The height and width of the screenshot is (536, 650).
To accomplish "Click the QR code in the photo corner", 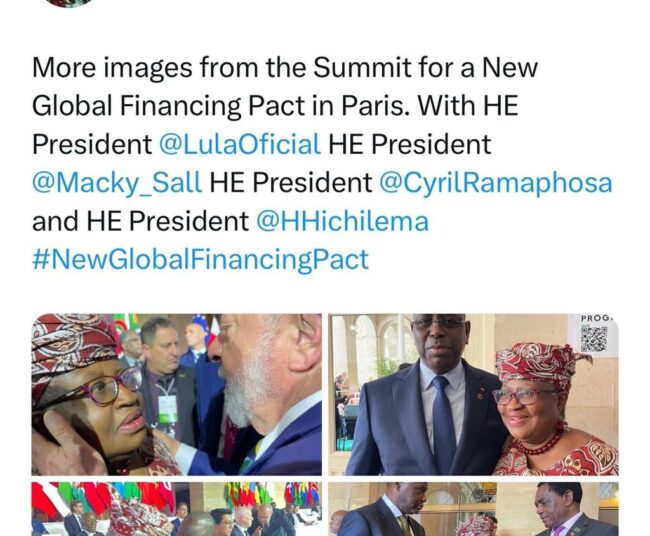I will 594,339.
